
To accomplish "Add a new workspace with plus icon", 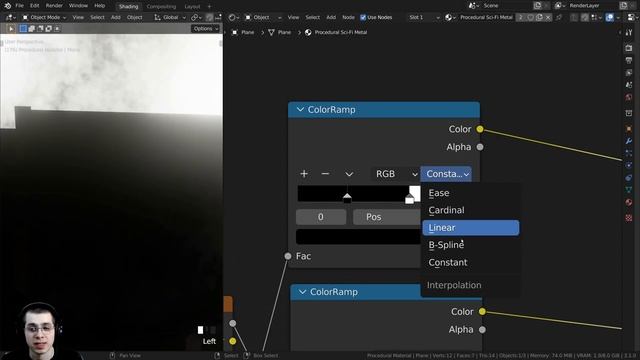I will point(209,7).
